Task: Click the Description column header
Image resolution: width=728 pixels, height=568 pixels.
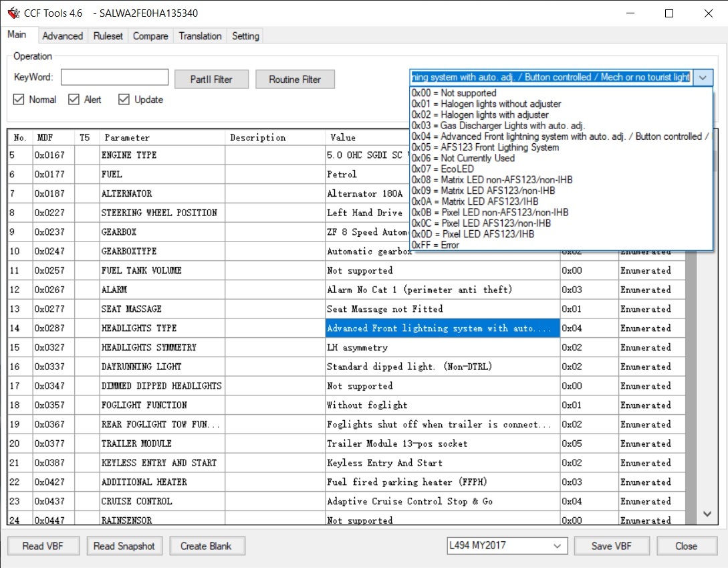Action: [x=275, y=138]
